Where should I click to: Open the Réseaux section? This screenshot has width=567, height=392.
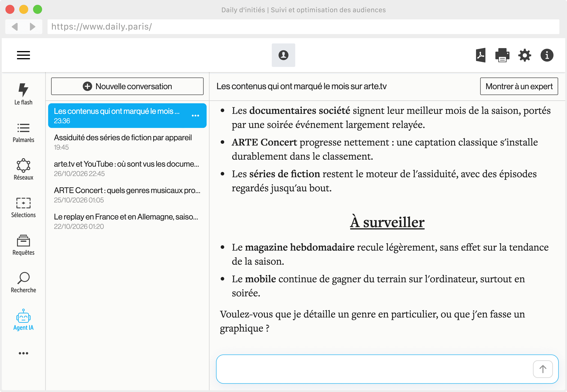tap(23, 169)
